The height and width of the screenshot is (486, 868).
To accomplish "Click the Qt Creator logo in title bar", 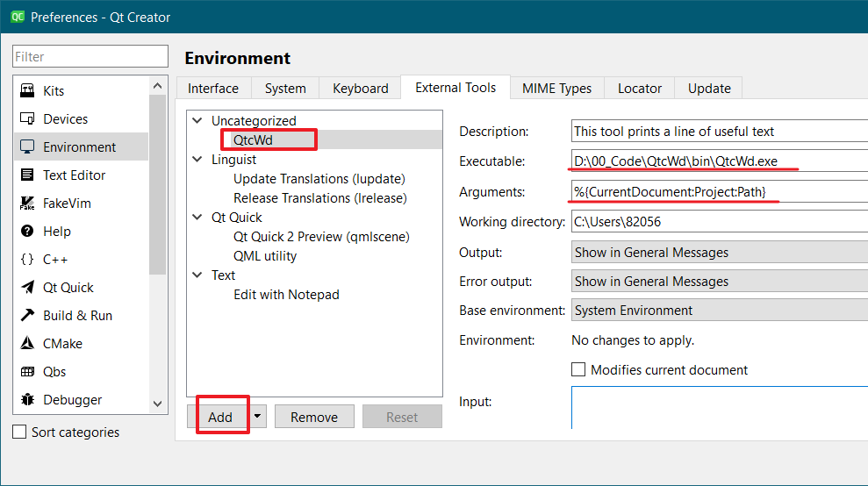I will pos(18,17).
